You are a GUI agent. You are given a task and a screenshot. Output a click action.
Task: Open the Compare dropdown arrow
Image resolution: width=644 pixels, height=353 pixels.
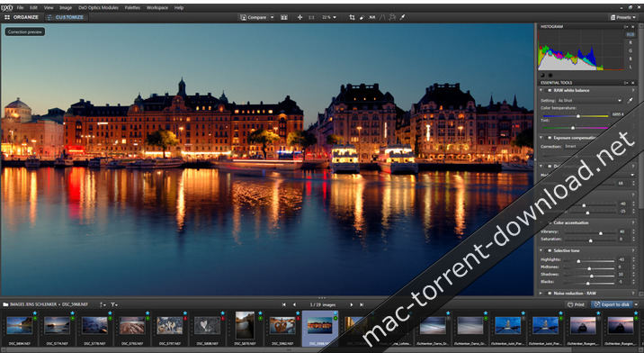(272, 17)
